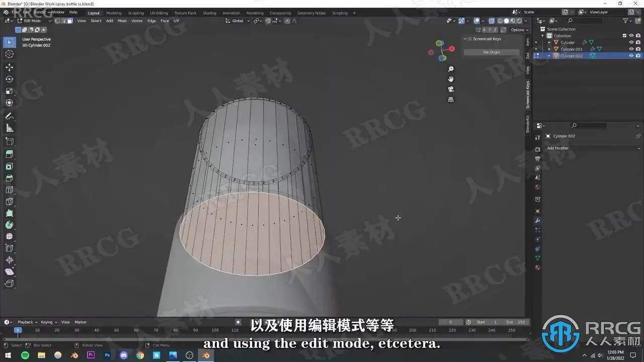Open the Playback dropdown in timeline
This screenshot has height=362, width=644.
coord(27,322)
